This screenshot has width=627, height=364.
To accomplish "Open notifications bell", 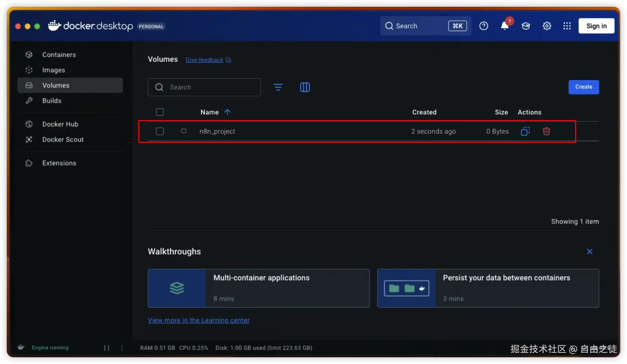I will point(505,26).
